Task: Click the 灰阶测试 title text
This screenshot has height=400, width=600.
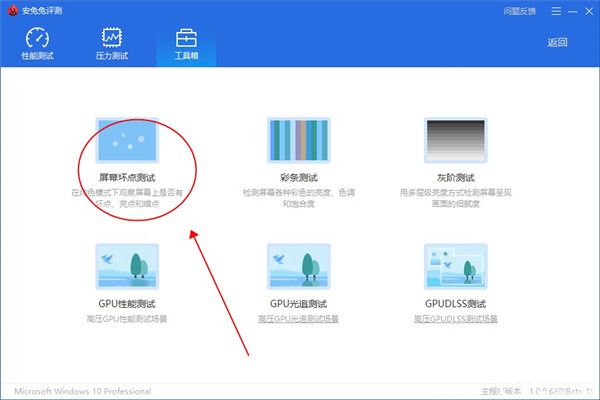Action: tap(455, 178)
